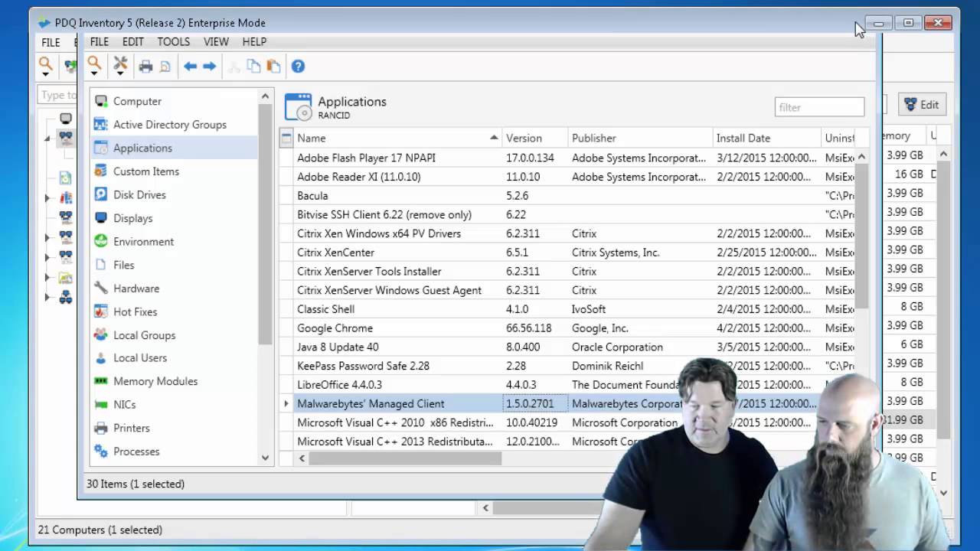Click the sidebar scroll-down arrow

(265, 458)
